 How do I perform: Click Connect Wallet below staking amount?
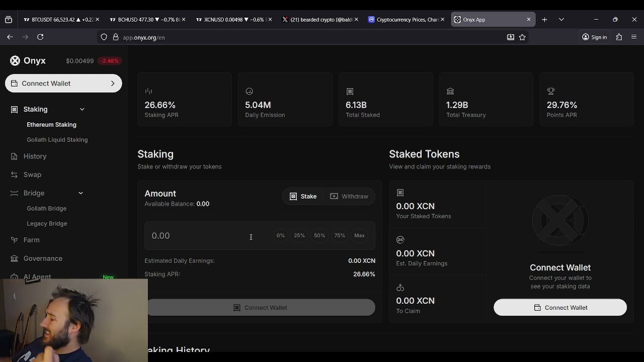pos(260,308)
